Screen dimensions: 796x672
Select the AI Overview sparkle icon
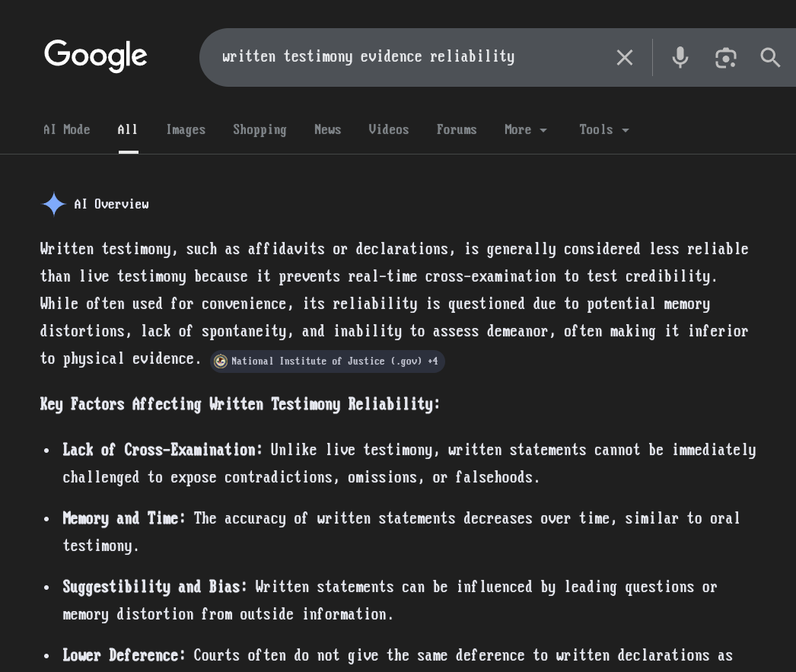pos(54,204)
